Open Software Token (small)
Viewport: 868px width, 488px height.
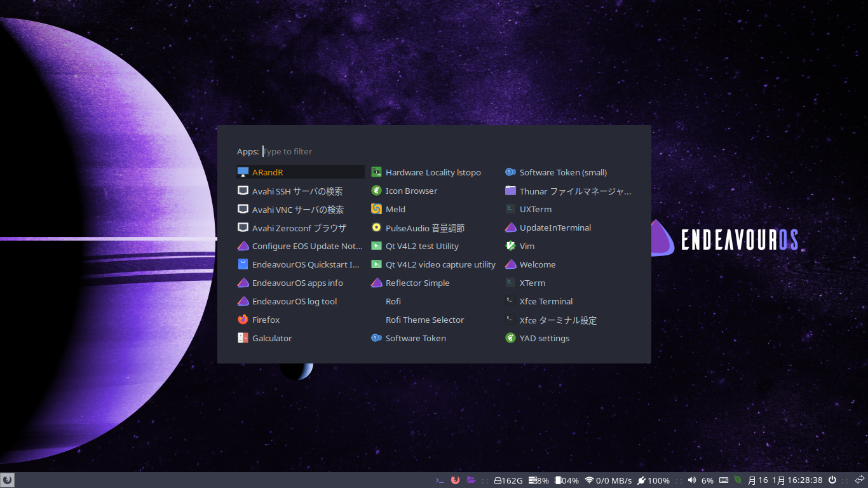click(x=568, y=172)
